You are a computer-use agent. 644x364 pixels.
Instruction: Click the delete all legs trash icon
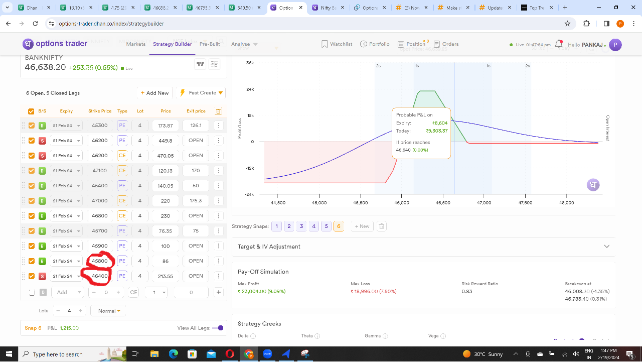point(218,111)
